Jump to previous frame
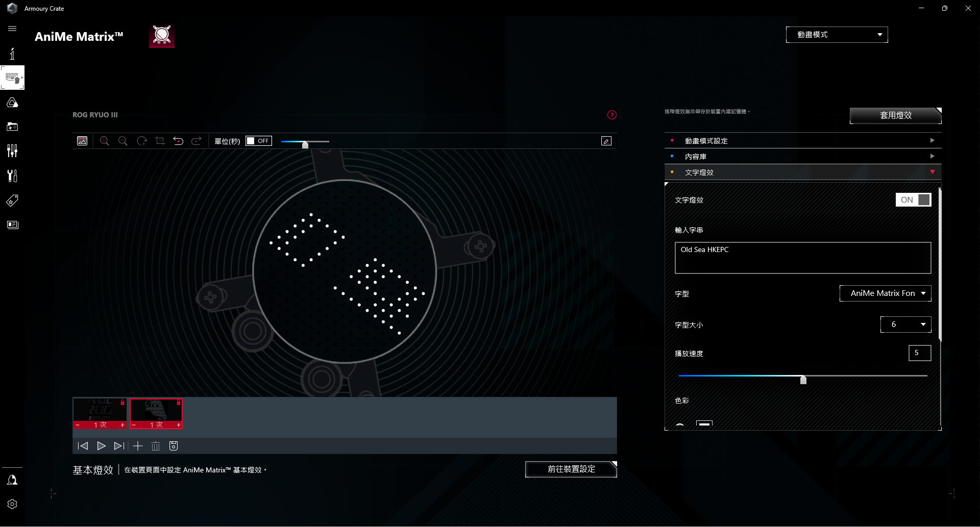This screenshot has height=527, width=980. (x=83, y=446)
